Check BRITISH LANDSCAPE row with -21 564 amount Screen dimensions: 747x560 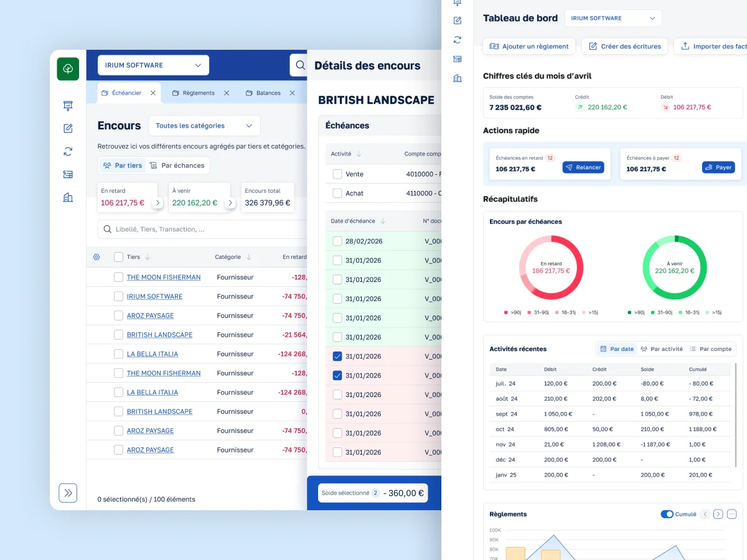tap(118, 335)
